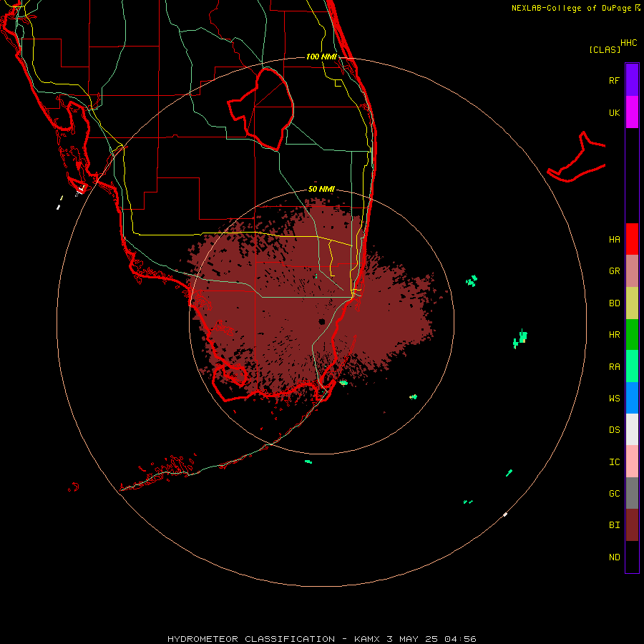
Task: Select the "WS" legend label
Action: (x=614, y=398)
